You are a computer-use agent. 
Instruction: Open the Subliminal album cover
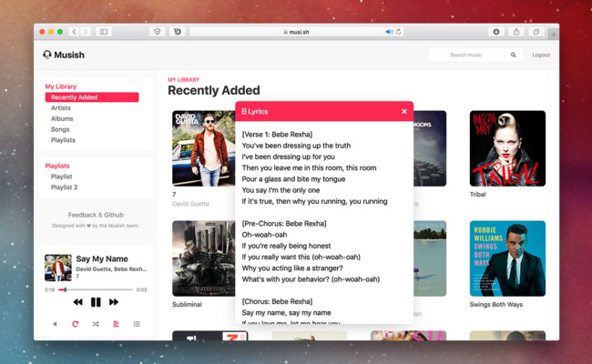coord(203,258)
